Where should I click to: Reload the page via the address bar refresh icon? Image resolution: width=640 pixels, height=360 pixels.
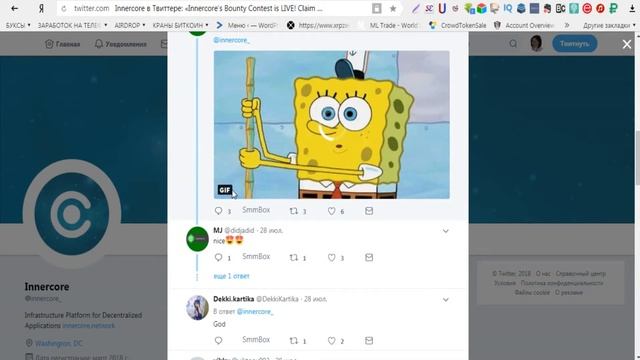pos(64,8)
